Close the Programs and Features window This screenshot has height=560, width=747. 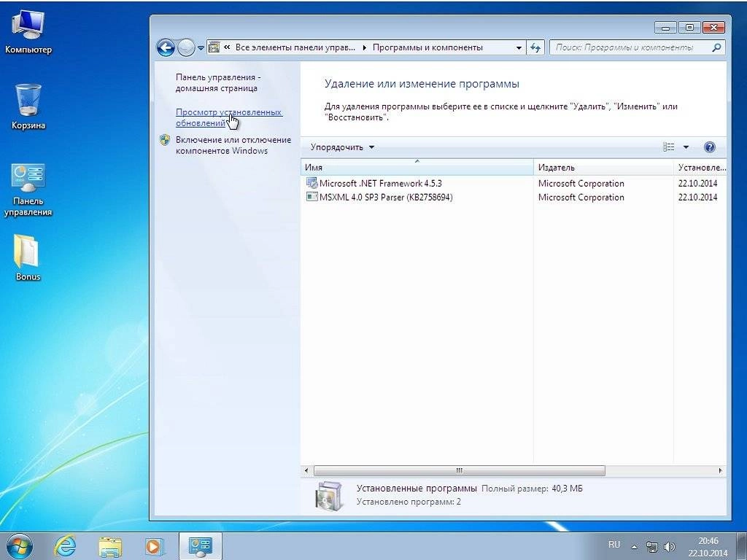click(x=713, y=28)
